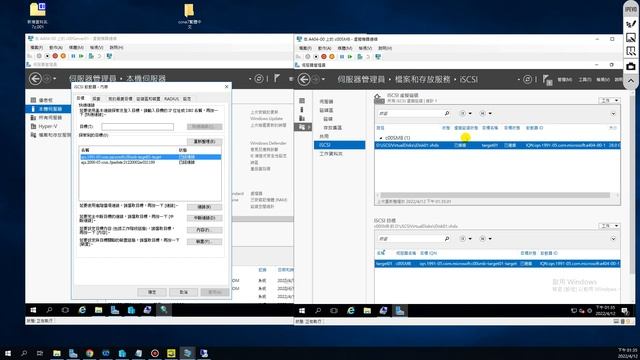Screen dimensions: 640x360
Task: Click 重新整理 button in iSCSI dialog
Action: (x=204, y=142)
